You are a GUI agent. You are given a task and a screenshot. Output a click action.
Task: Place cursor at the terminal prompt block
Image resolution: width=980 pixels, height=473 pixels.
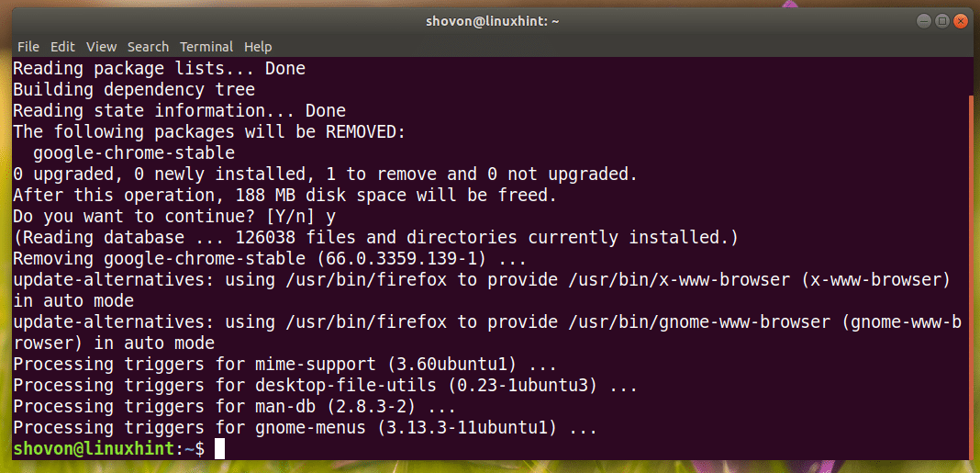coord(218,449)
